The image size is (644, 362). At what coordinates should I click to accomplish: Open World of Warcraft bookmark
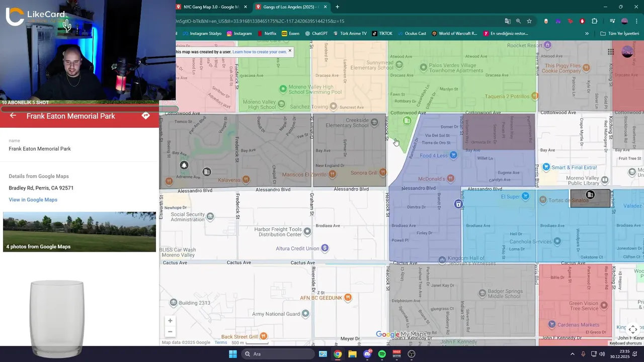454,34
